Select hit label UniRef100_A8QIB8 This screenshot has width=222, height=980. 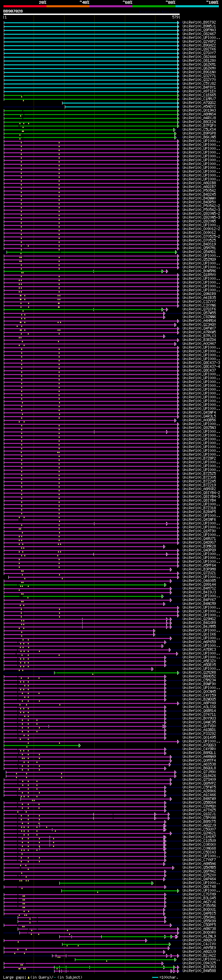click(x=199, y=183)
